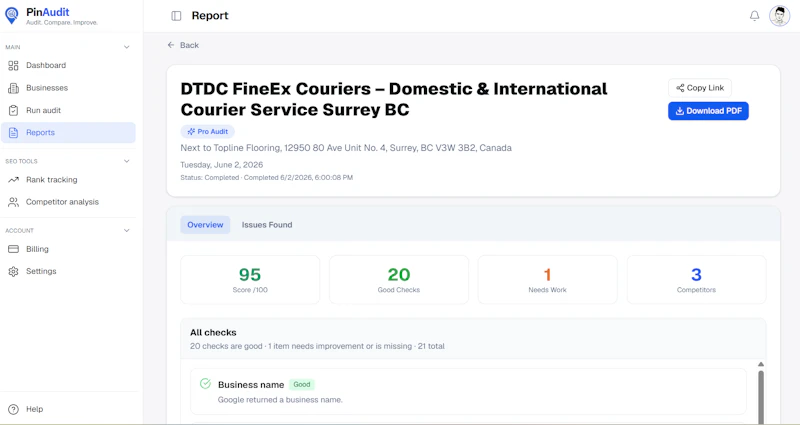Click the sparkle icon in Pro Audit badge
This screenshot has width=800, height=425.
point(191,132)
